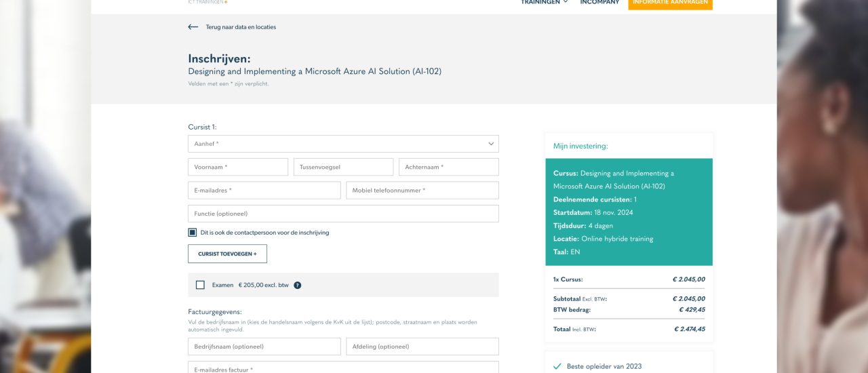This screenshot has height=373, width=868.
Task: Click the ICT Trainingen logo
Action: click(x=208, y=3)
